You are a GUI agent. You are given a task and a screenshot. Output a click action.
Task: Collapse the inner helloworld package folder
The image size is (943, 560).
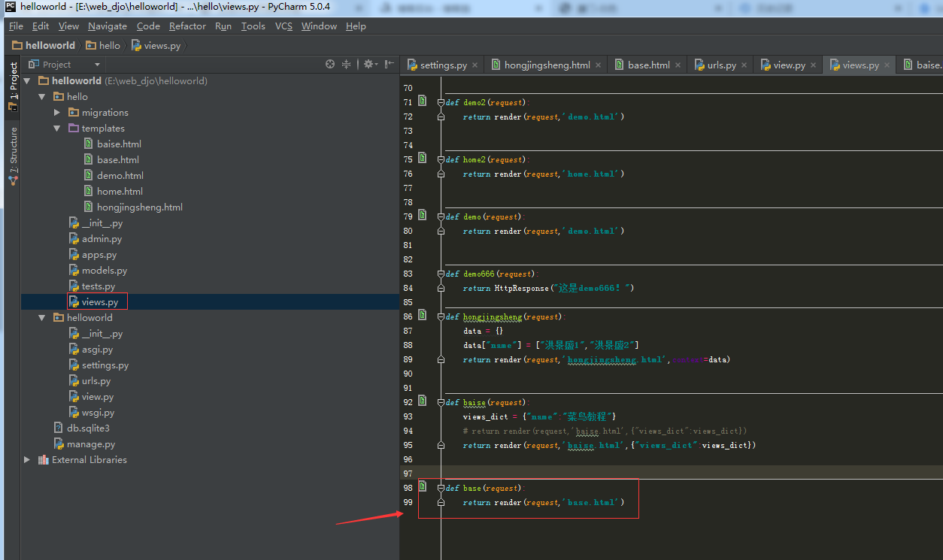coord(42,317)
